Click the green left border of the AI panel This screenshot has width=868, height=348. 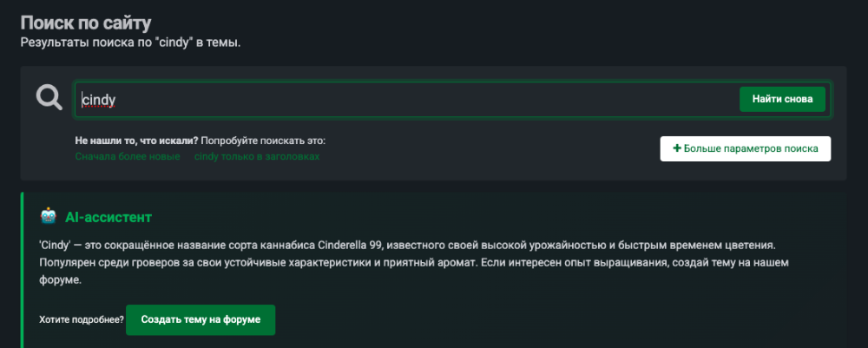[23, 270]
